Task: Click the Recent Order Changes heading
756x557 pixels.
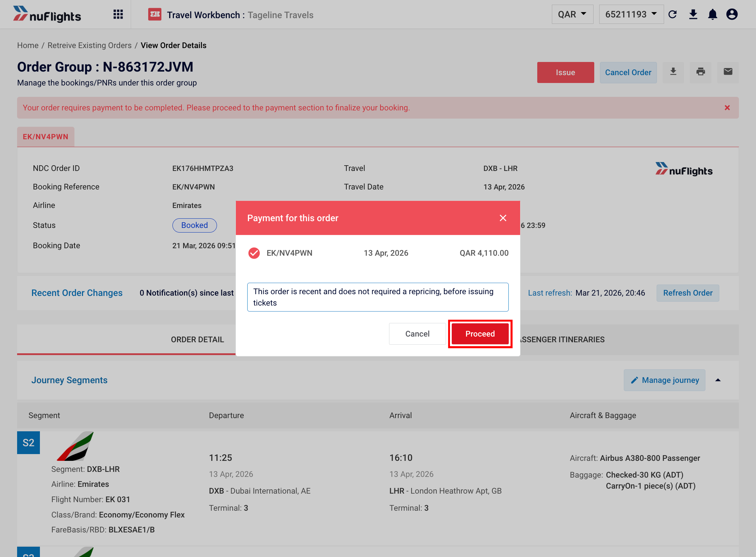Action: (x=77, y=293)
